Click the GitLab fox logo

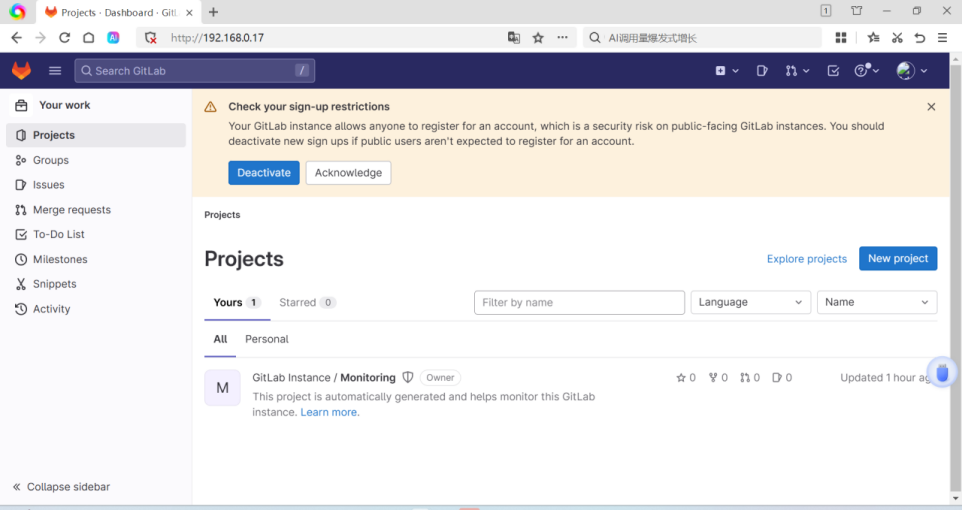[21, 71]
